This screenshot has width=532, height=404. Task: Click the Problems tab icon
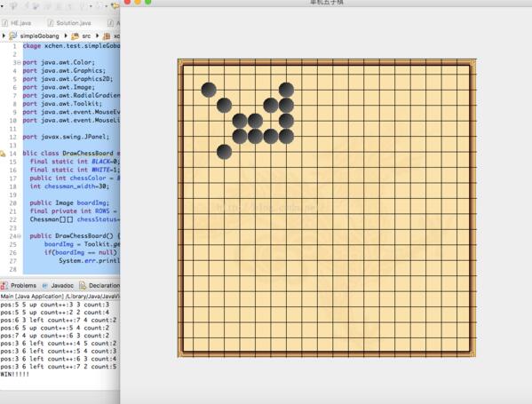click(x=4, y=286)
